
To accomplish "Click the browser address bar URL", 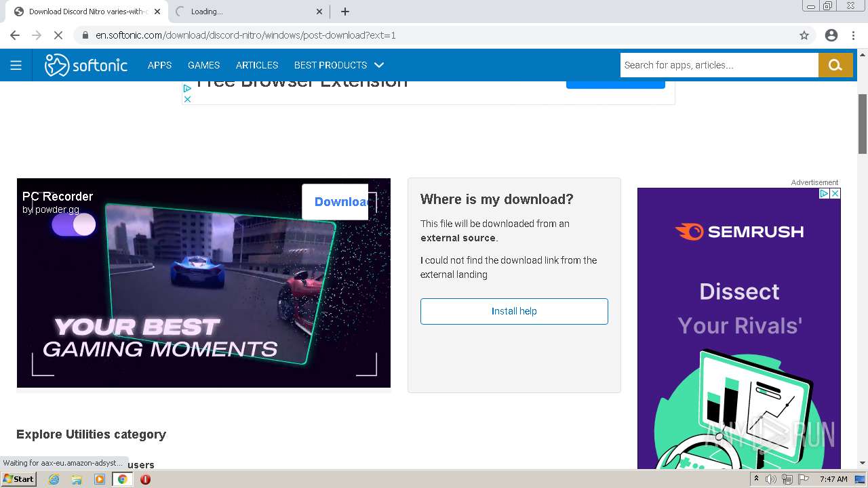I will [245, 35].
